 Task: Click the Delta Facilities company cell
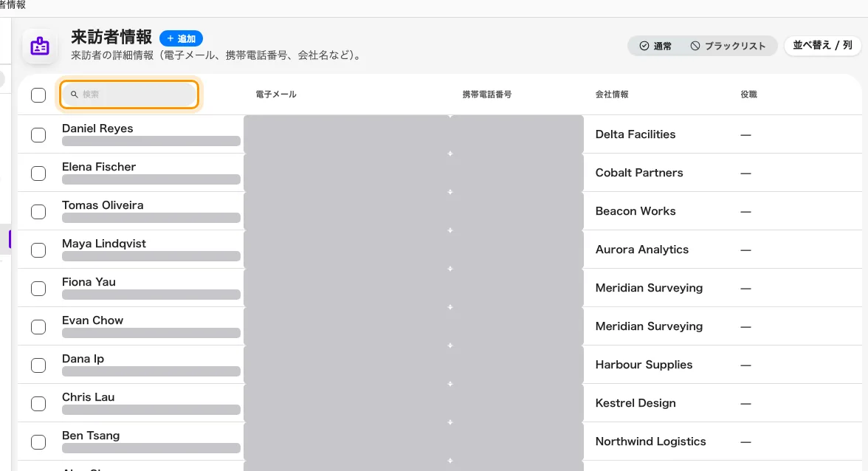[635, 134]
